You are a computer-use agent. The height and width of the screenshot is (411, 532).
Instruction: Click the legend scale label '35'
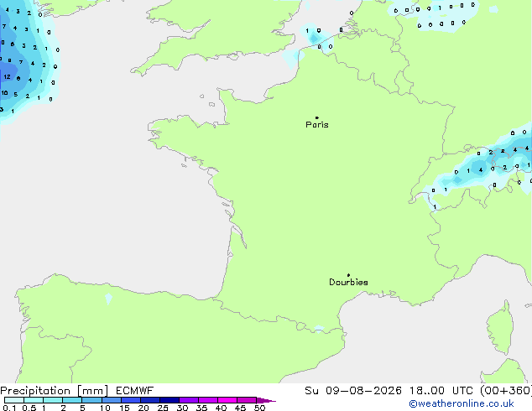tap(201, 408)
